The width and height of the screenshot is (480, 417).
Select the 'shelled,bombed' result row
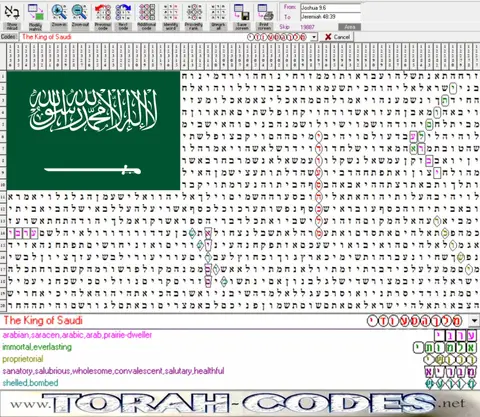click(240, 383)
